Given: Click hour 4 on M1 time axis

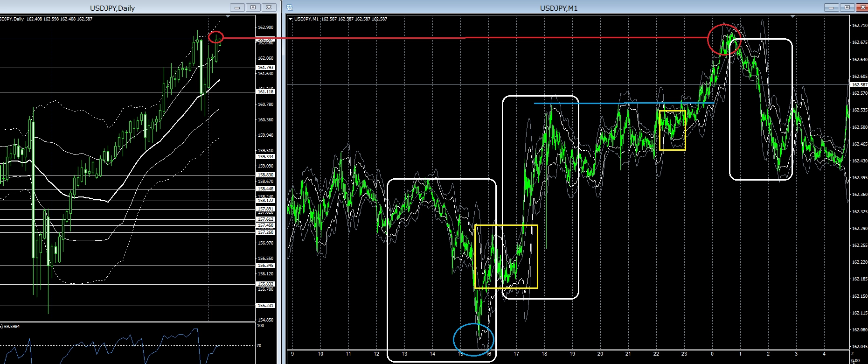Looking at the screenshot, I should pos(824,354).
